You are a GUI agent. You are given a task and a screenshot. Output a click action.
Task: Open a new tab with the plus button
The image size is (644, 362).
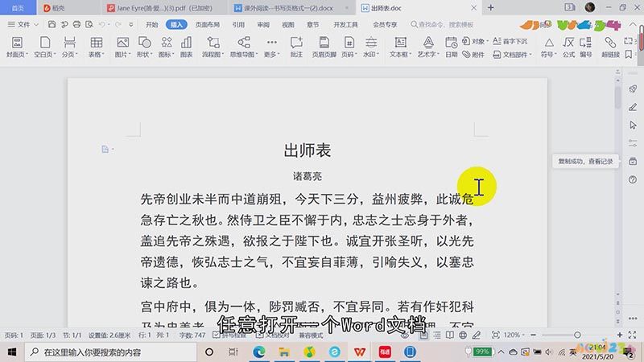(490, 8)
